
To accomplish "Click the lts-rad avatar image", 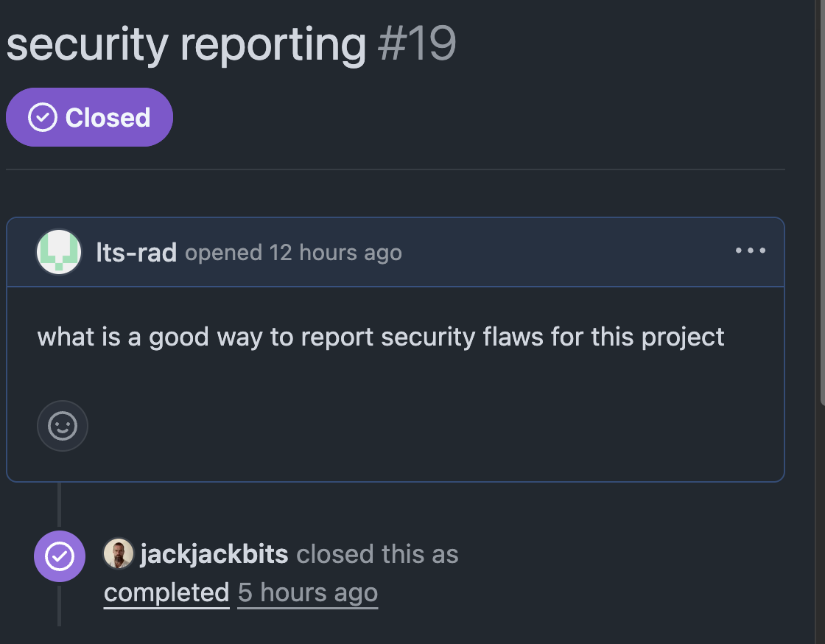I will point(59,252).
